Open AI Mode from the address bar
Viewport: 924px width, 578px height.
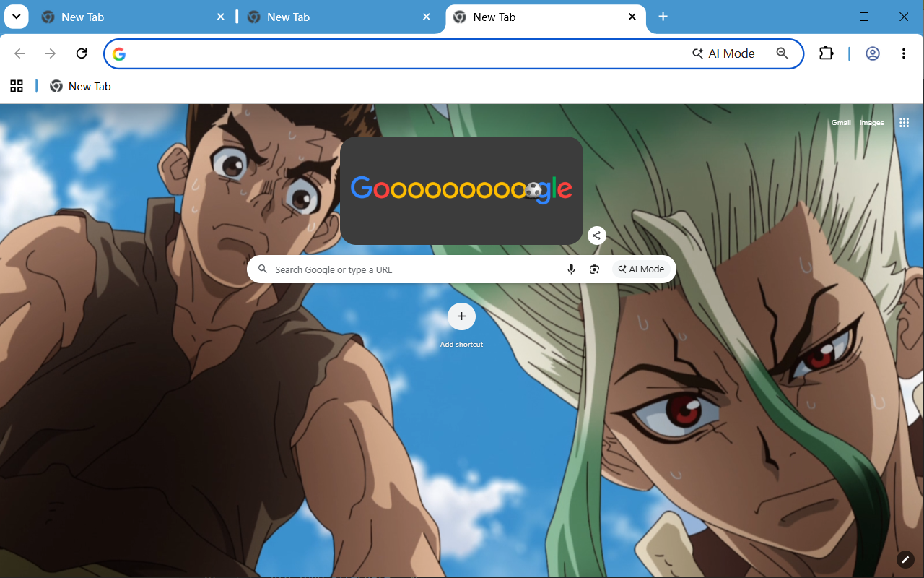723,53
